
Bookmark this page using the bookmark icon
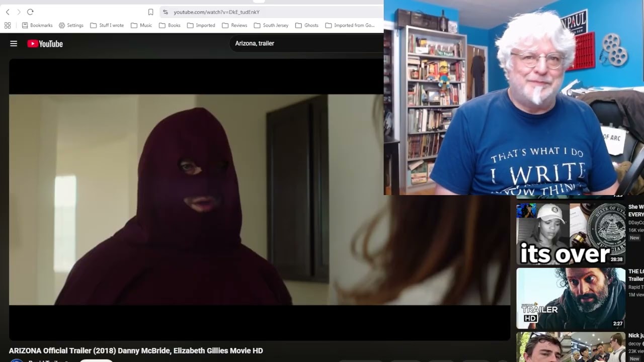point(150,12)
